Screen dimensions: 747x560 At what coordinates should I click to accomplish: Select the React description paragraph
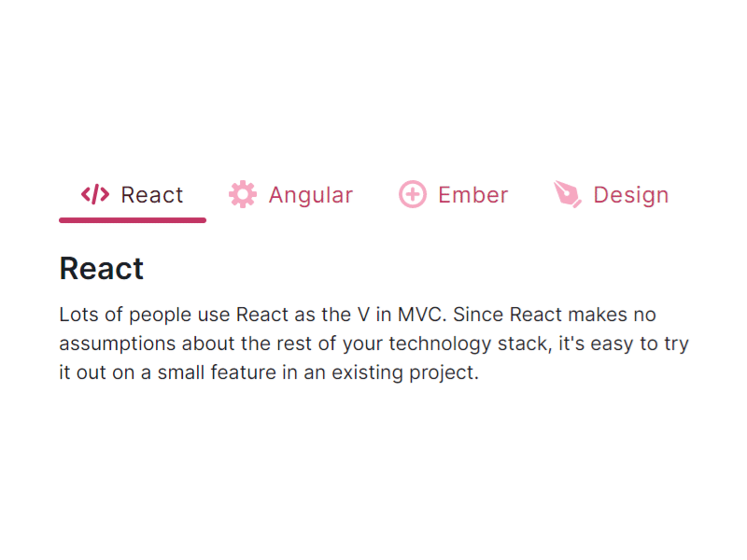pyautogui.click(x=373, y=343)
